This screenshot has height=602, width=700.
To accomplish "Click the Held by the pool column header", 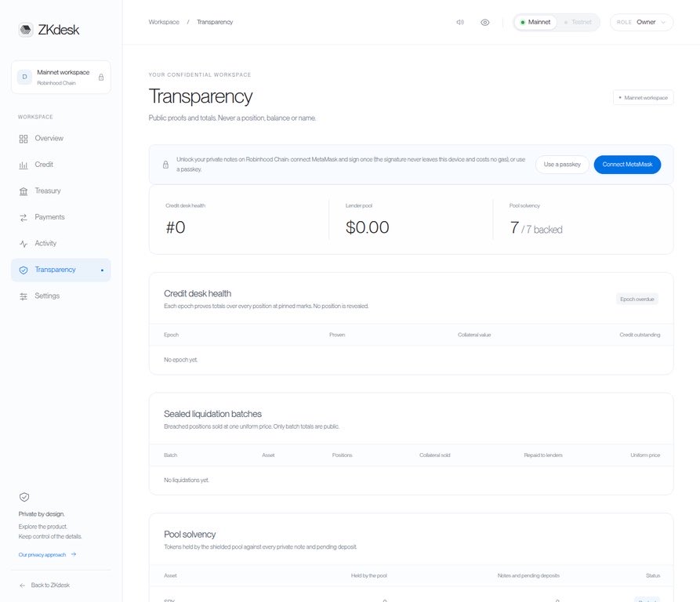I will 368,575.
